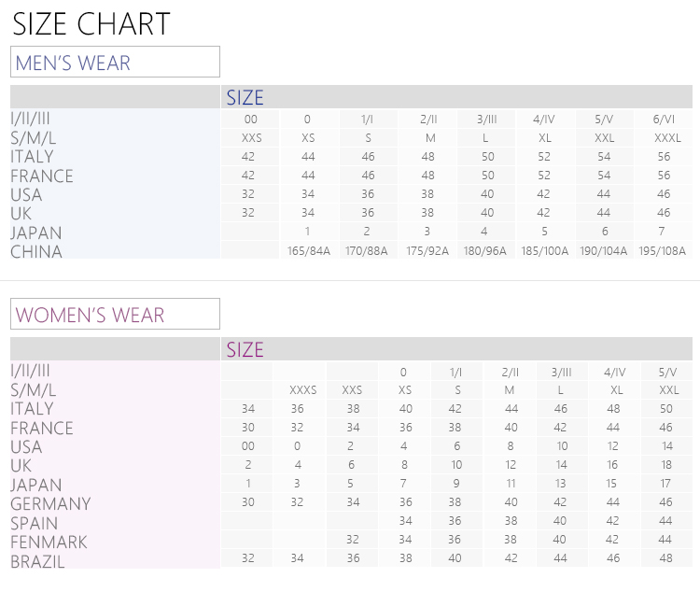Image resolution: width=700 pixels, height=592 pixels.
Task: Select the men's XXS size cell
Action: [x=251, y=138]
